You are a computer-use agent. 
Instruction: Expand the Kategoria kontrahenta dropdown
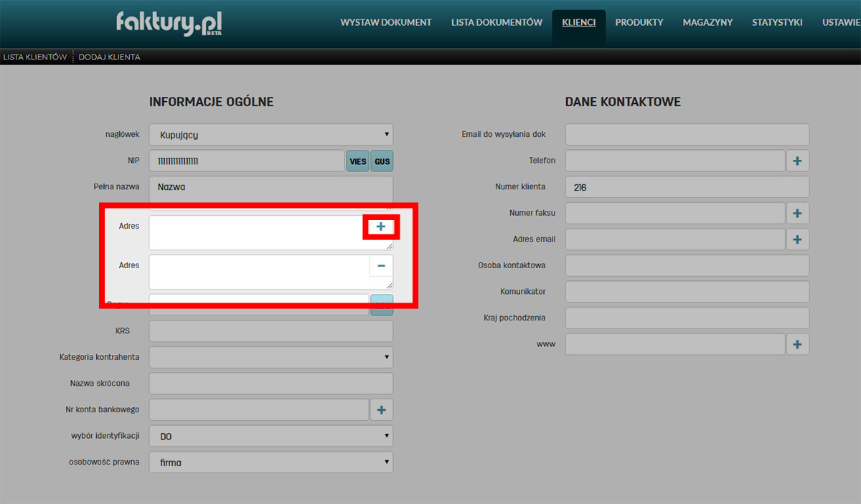point(270,357)
